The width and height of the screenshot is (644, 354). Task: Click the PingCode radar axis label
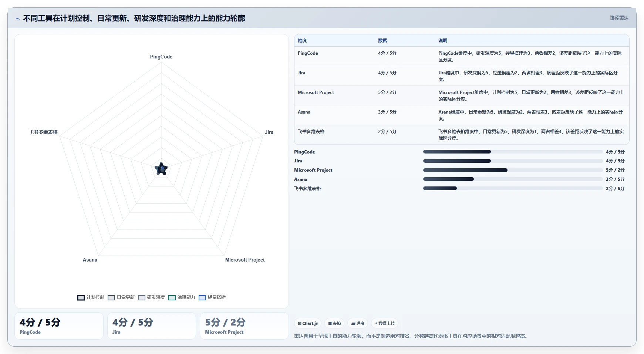(x=161, y=57)
